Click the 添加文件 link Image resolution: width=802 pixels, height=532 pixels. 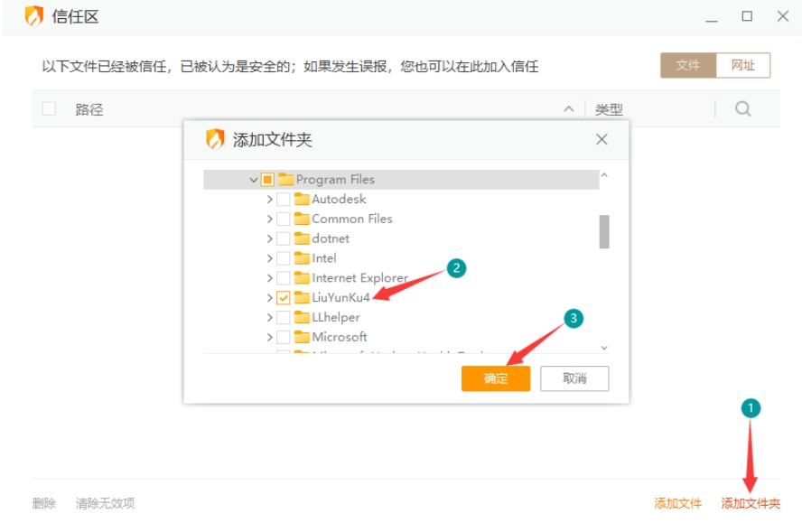677,503
